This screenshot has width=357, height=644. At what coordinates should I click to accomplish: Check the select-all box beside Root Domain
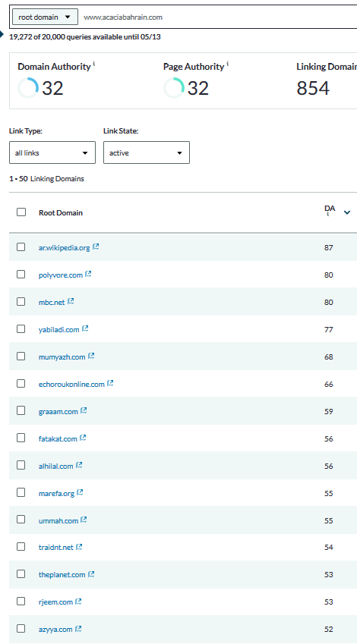(21, 212)
